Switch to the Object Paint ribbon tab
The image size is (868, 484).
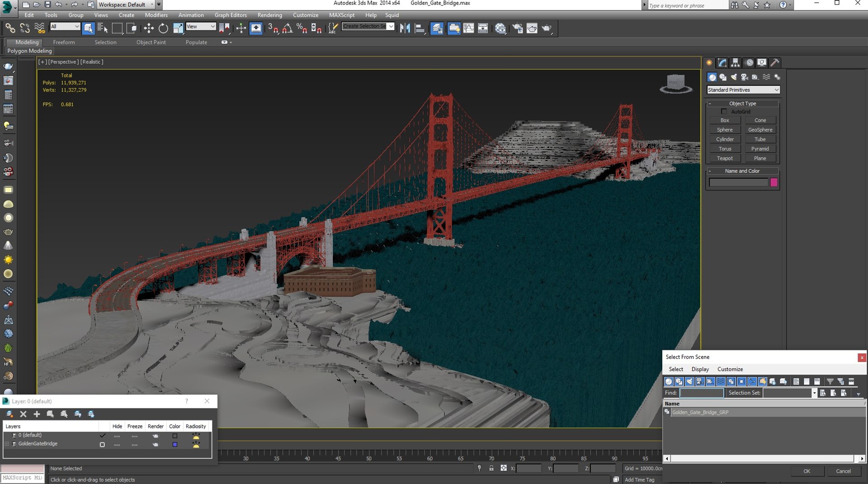coord(151,42)
